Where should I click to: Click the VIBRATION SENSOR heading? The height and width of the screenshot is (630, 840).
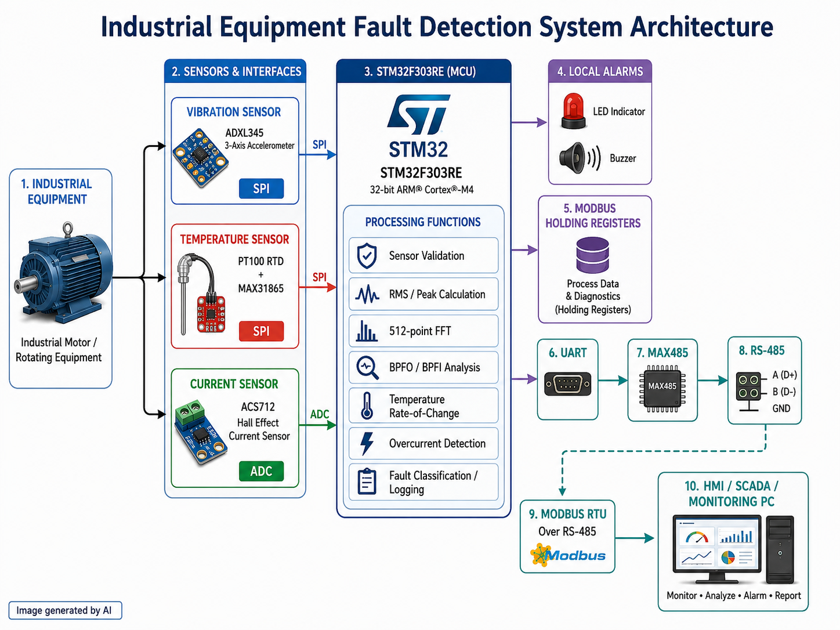coord(234,112)
